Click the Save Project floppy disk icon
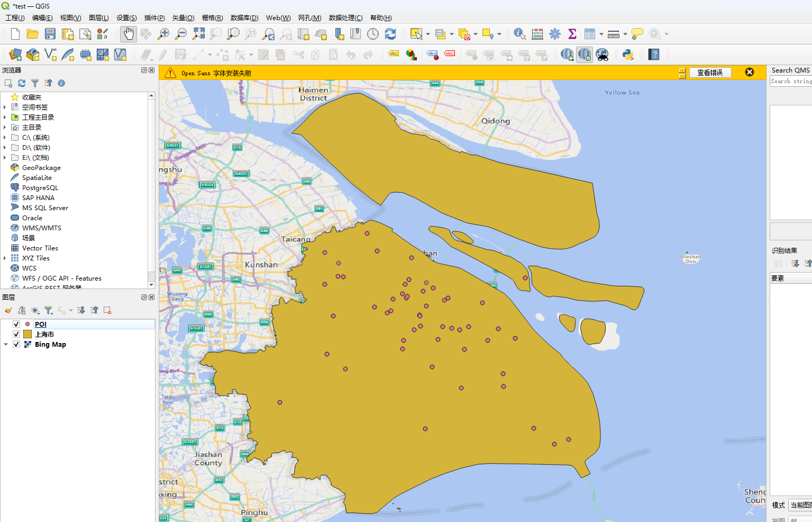 pos(50,34)
